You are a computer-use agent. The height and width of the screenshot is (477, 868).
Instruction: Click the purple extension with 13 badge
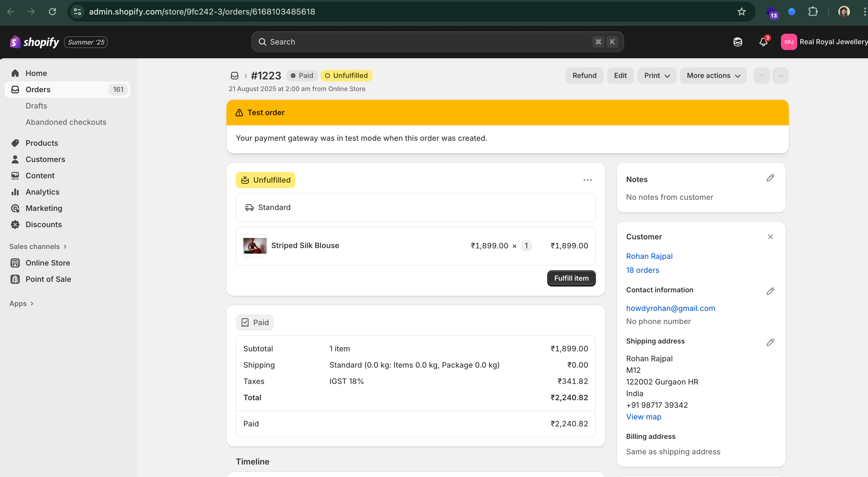click(772, 13)
